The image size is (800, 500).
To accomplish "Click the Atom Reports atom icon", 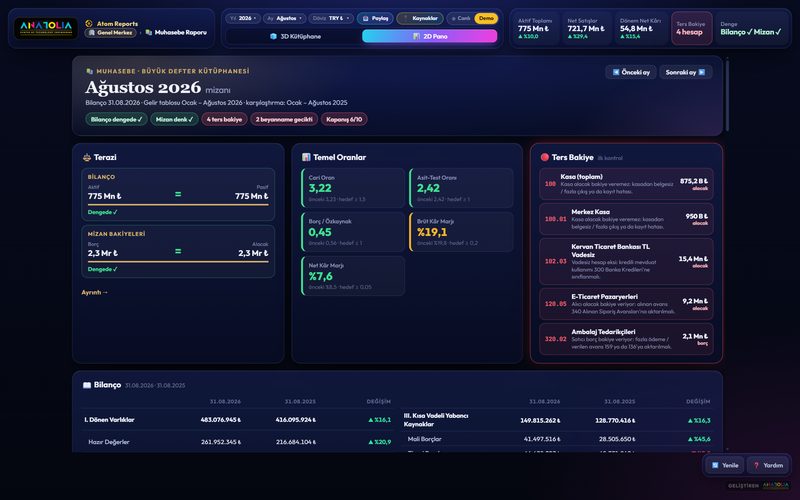I will click(89, 23).
